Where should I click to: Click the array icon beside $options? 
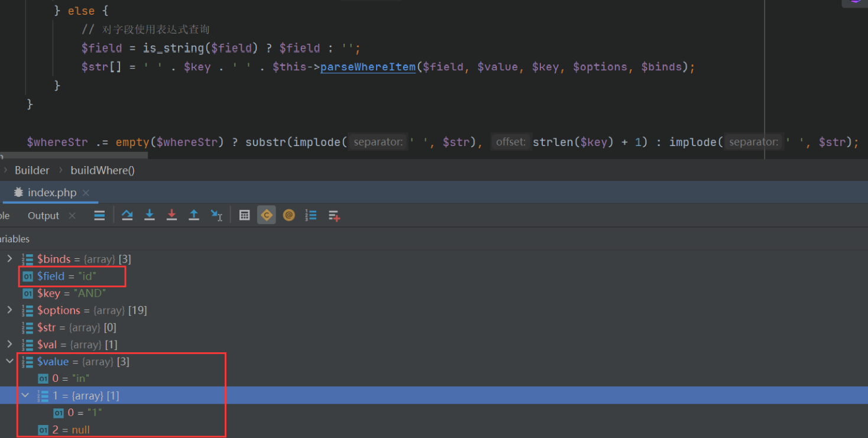click(x=27, y=310)
